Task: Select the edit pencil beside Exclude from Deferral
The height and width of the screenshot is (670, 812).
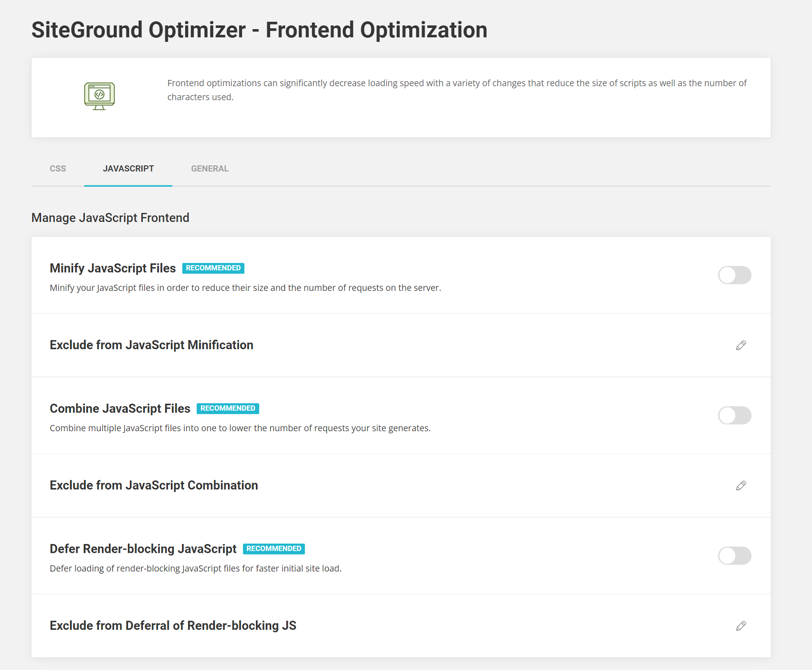Action: (x=741, y=626)
